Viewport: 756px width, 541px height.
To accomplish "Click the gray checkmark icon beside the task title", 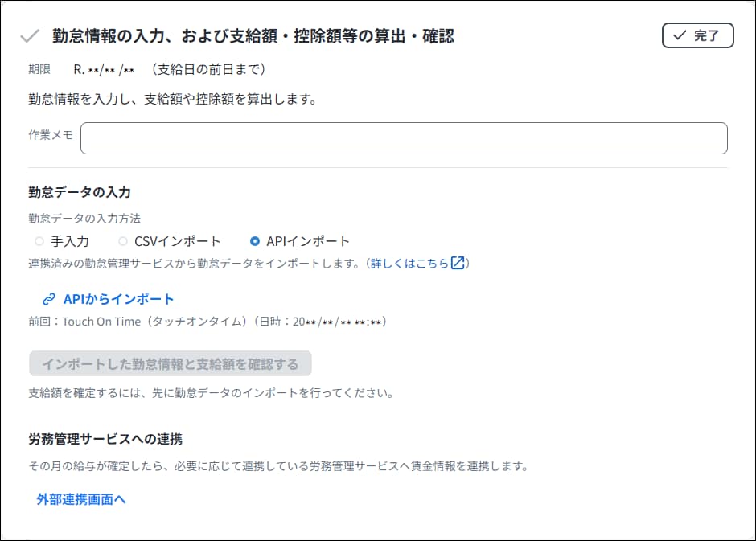I will [30, 36].
